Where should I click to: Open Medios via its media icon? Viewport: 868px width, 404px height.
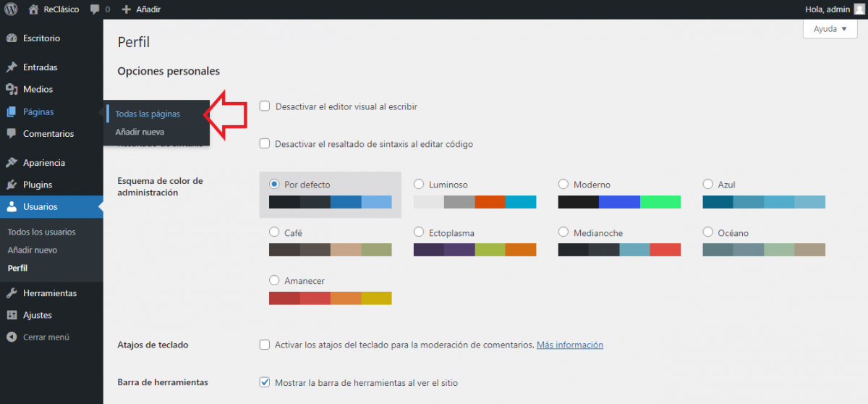[x=11, y=90]
